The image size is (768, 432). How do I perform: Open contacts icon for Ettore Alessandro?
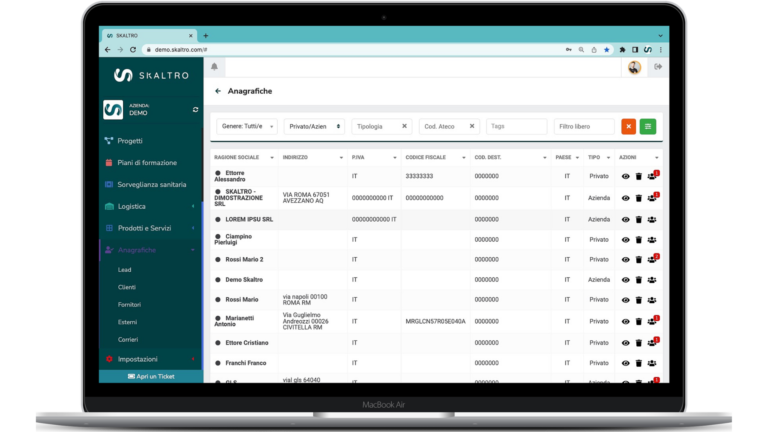[x=652, y=176]
